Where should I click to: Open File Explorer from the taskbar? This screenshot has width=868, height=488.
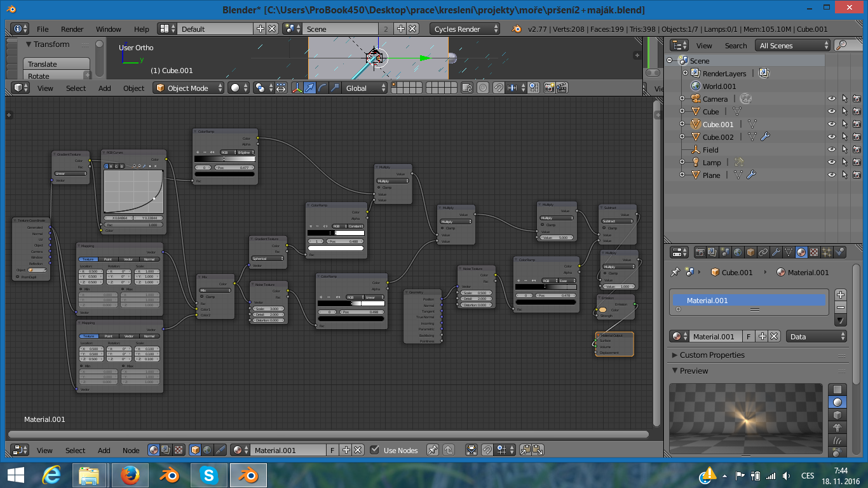click(x=89, y=475)
